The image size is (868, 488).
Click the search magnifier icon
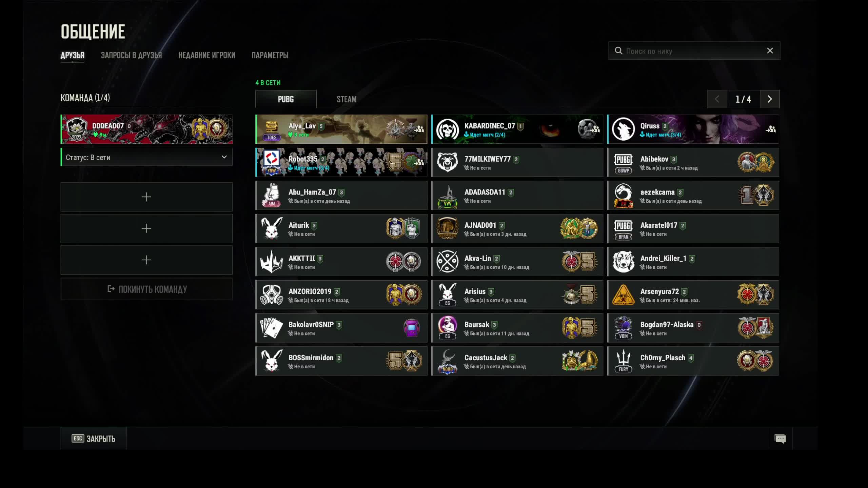(x=618, y=51)
